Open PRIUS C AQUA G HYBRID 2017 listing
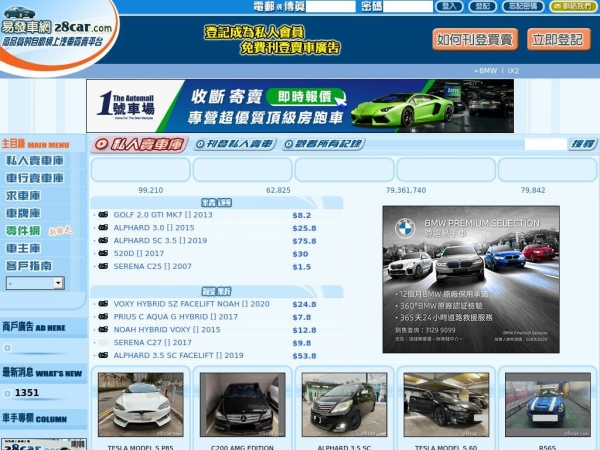This screenshot has width=600, height=450. pyautogui.click(x=176, y=317)
